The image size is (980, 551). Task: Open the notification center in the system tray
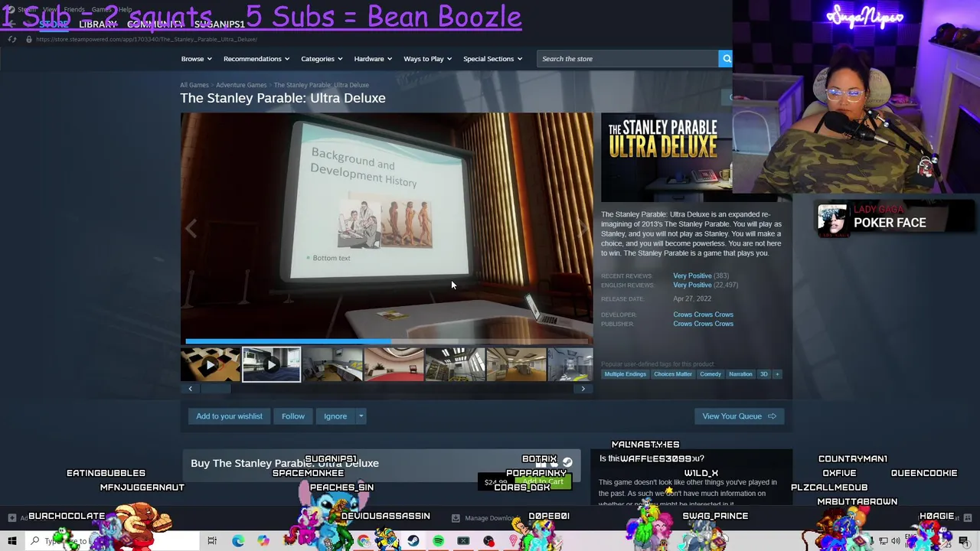click(964, 541)
